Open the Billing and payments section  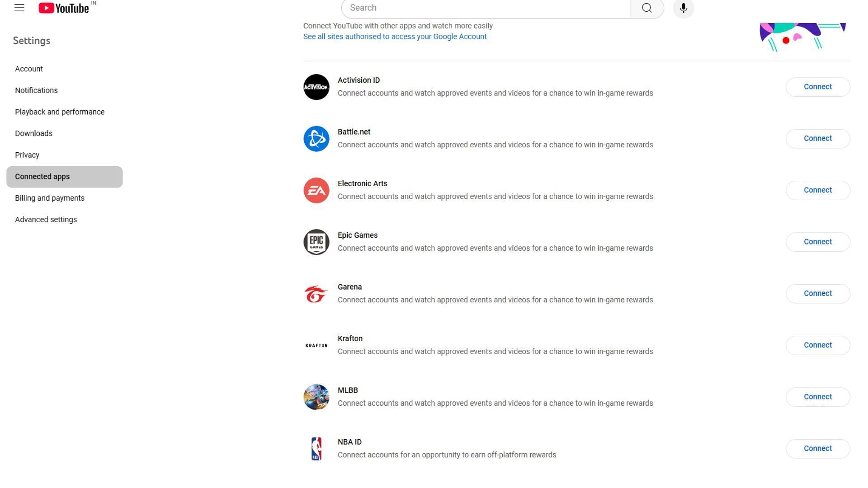click(x=49, y=198)
